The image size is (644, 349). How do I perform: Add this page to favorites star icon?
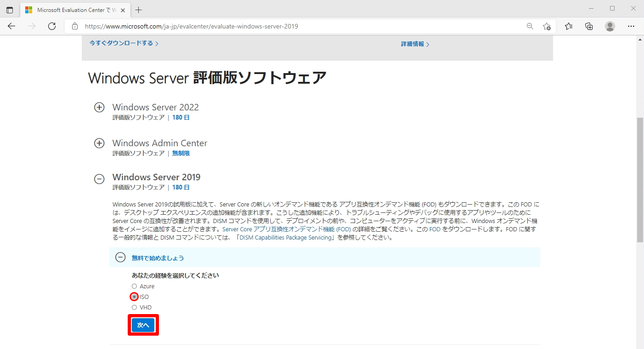click(x=547, y=26)
